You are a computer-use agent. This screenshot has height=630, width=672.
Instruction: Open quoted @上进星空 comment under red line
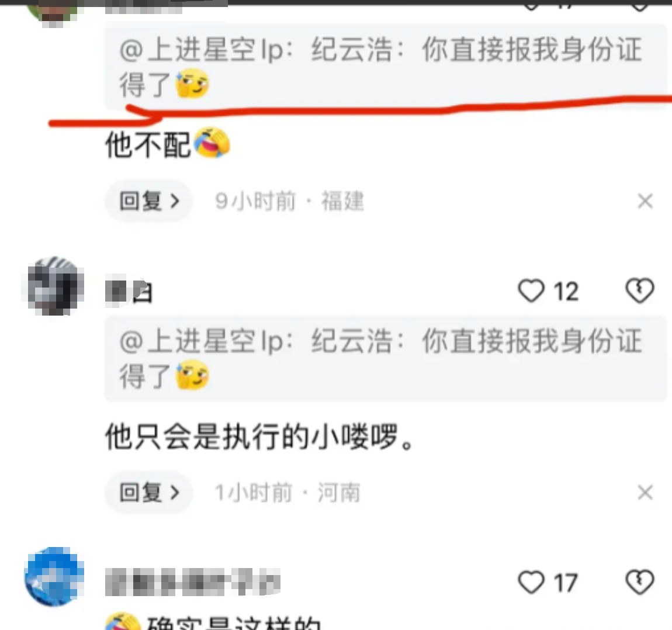pyautogui.click(x=386, y=67)
